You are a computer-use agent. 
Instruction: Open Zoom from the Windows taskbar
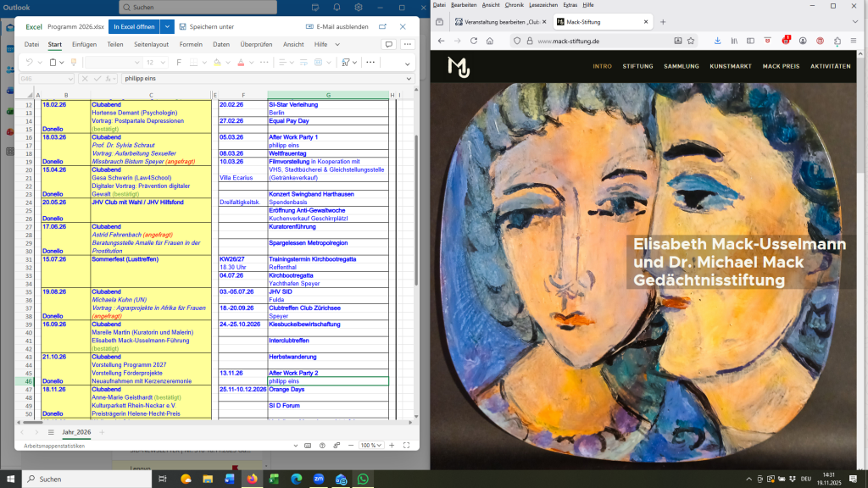coord(319,480)
